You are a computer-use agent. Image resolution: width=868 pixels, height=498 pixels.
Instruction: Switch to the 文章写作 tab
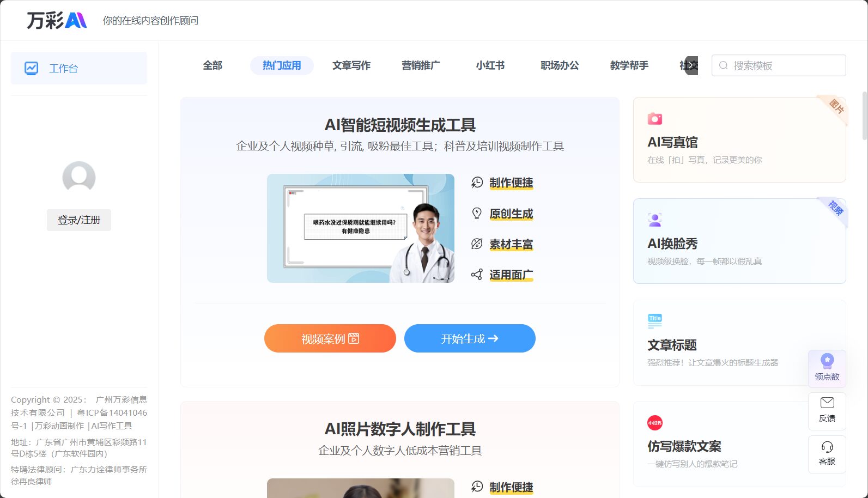point(351,65)
